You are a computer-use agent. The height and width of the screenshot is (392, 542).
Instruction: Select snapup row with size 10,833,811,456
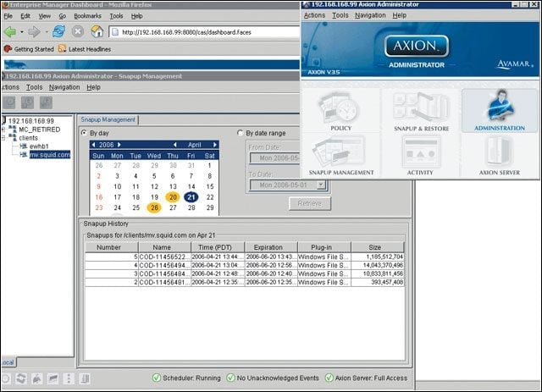[245, 273]
